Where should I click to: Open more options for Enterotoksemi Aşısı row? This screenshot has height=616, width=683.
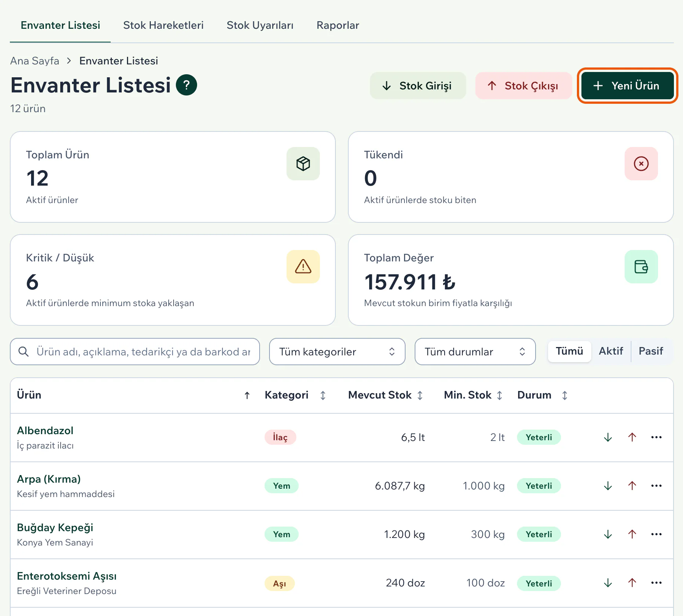point(656,583)
